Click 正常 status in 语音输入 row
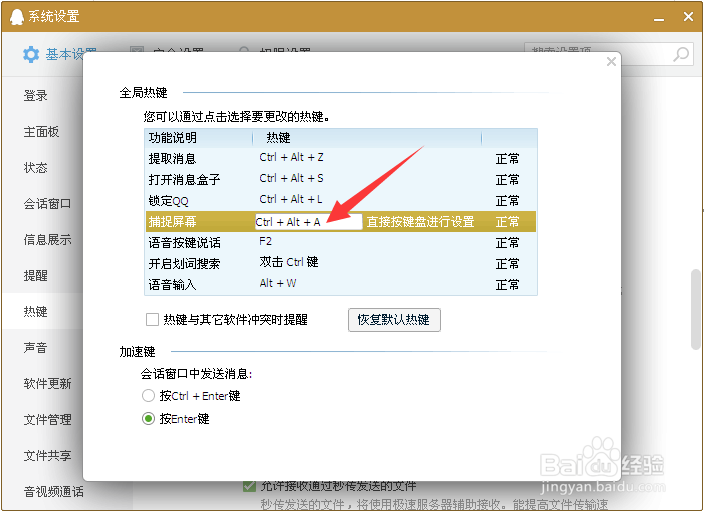The height and width of the screenshot is (512, 704). 507,284
